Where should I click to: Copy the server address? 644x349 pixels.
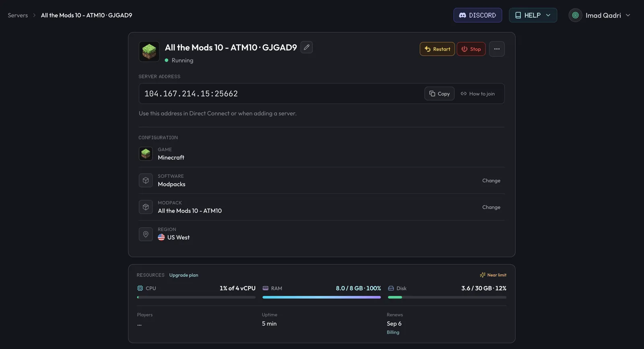[440, 93]
